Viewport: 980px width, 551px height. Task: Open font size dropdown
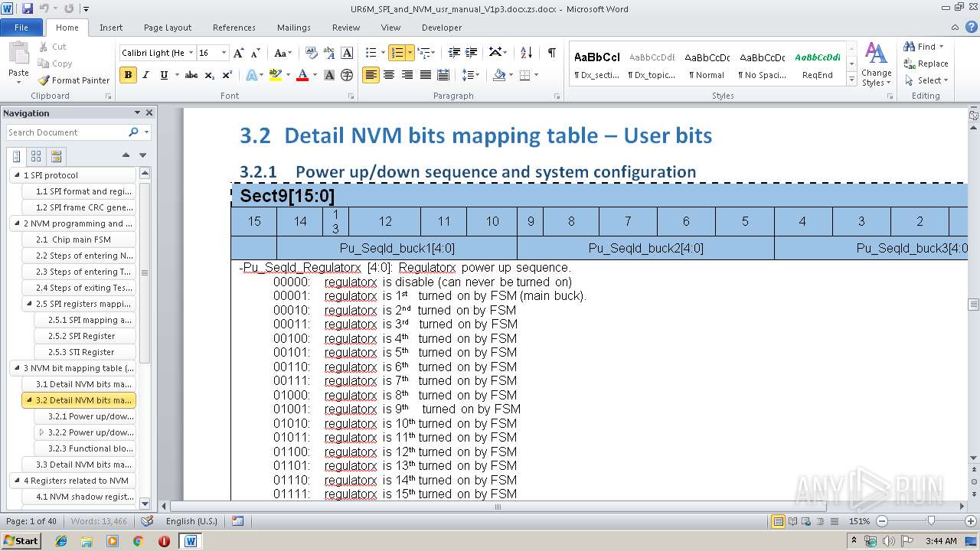224,53
